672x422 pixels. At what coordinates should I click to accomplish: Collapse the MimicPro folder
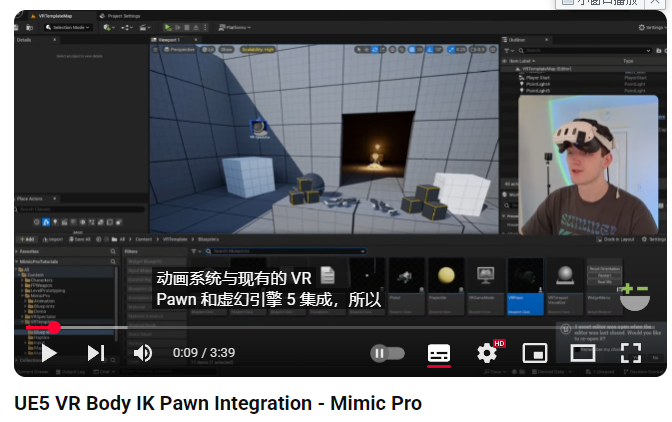click(x=23, y=296)
